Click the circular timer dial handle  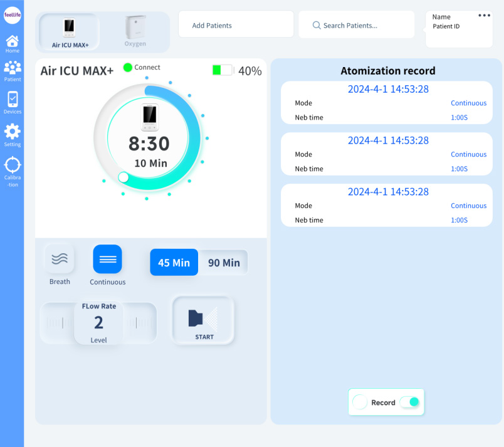coord(123,177)
